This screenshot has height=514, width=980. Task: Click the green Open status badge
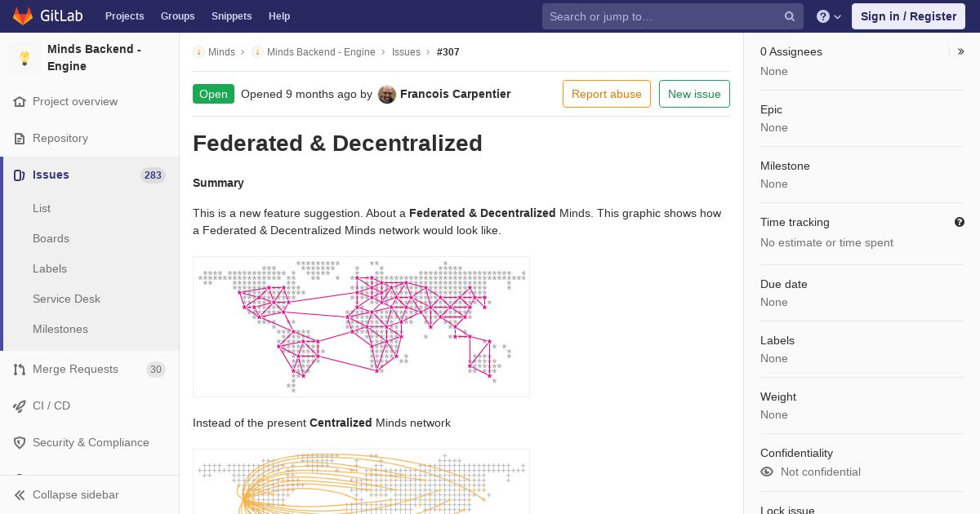point(213,94)
